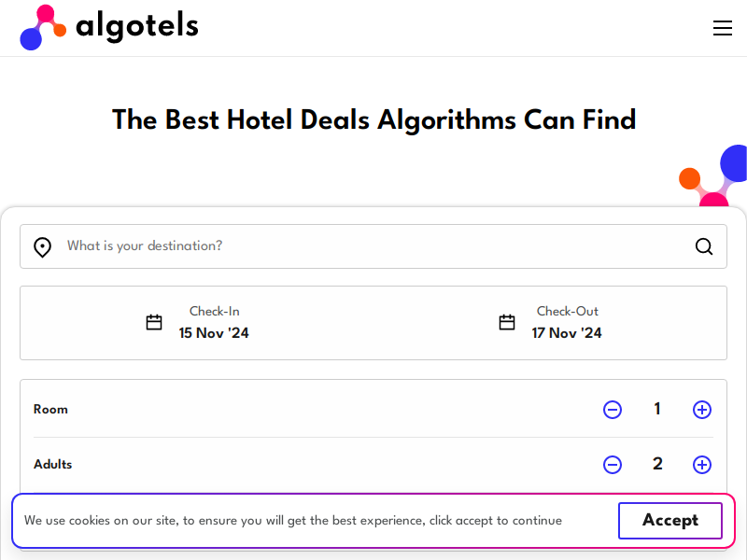
Task: Increase the Room count
Action: (x=702, y=410)
